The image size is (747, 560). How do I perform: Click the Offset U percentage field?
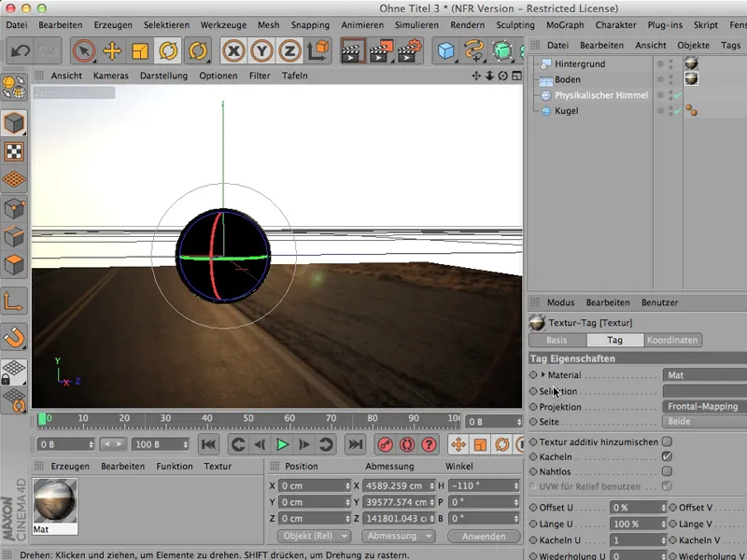click(x=638, y=508)
